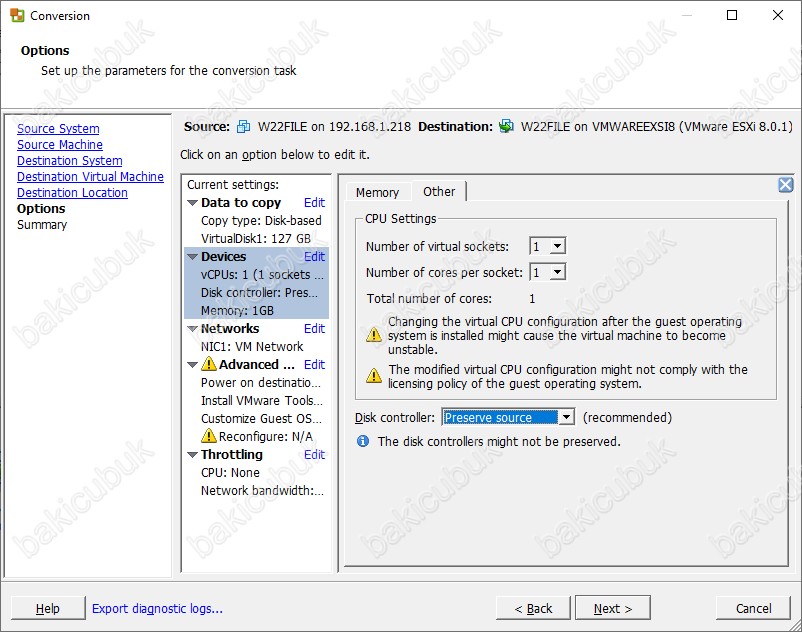Click warning icon beside Advanced options

(209, 364)
